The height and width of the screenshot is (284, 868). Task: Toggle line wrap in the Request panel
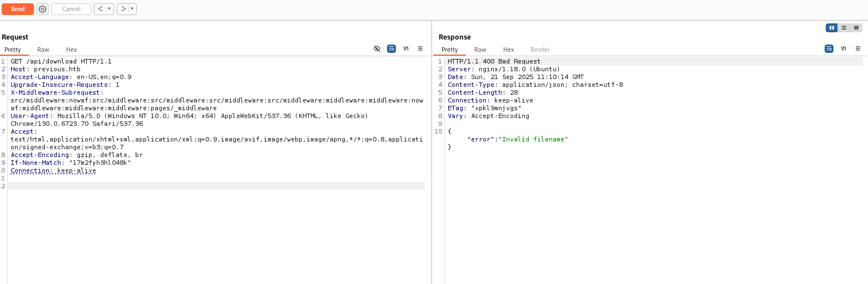391,49
